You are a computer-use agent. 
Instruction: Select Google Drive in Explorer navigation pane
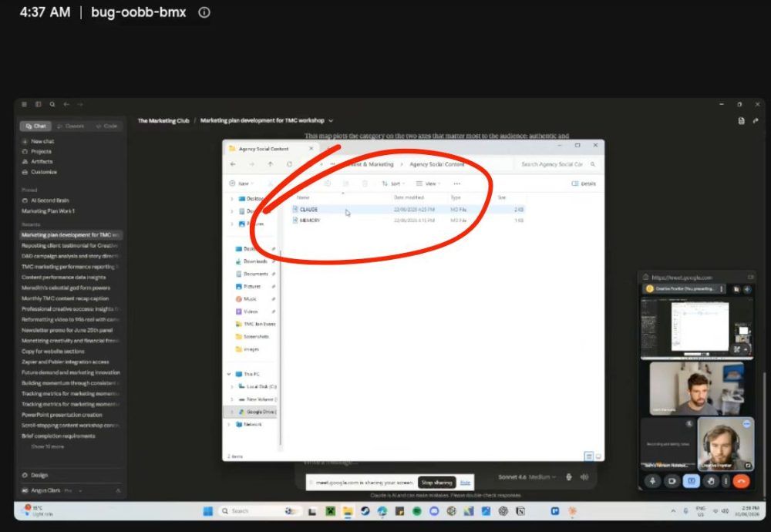tap(258, 412)
